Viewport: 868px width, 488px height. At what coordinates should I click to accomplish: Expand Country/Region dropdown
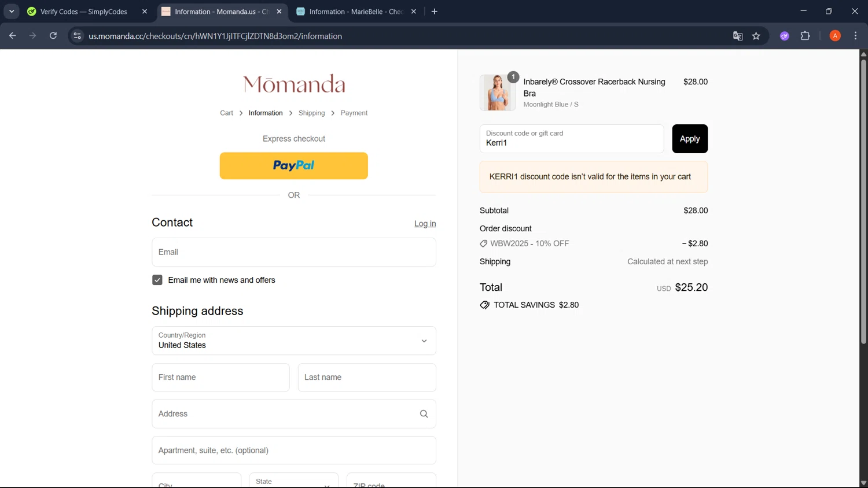coord(294,341)
